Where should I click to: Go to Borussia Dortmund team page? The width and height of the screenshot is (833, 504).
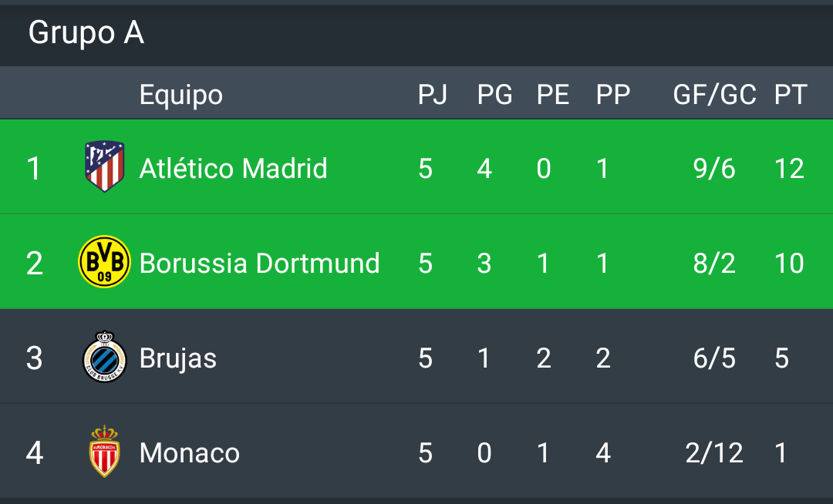point(259,264)
